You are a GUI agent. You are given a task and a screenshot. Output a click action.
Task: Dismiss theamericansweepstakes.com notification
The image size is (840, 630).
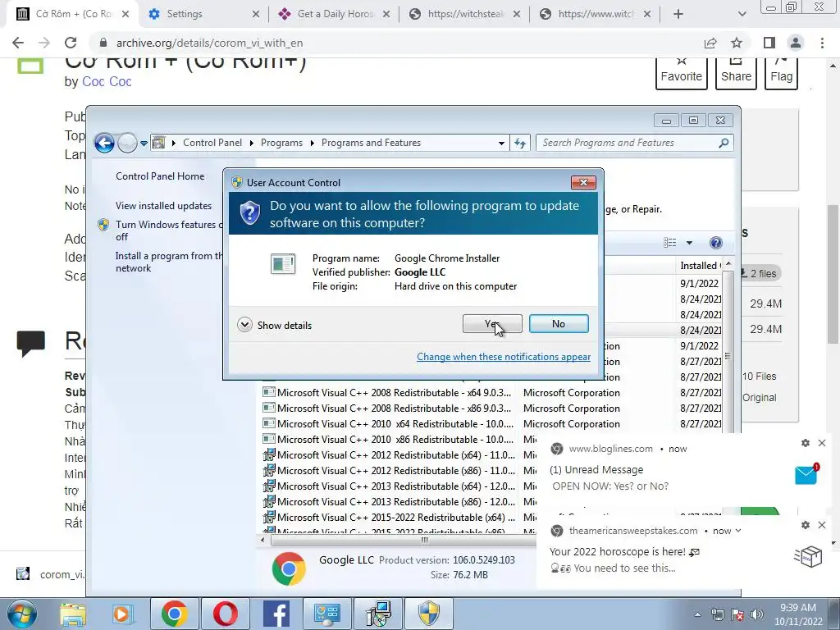click(822, 525)
